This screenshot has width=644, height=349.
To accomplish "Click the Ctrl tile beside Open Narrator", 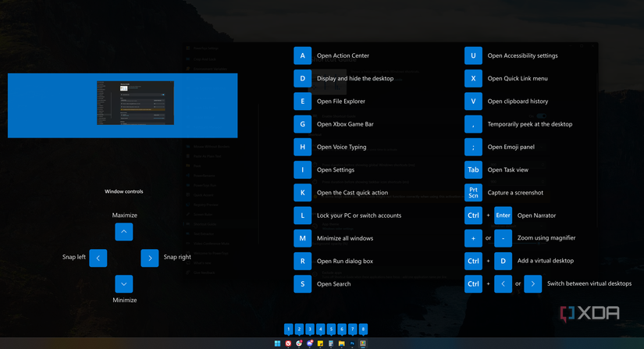I will pos(473,215).
